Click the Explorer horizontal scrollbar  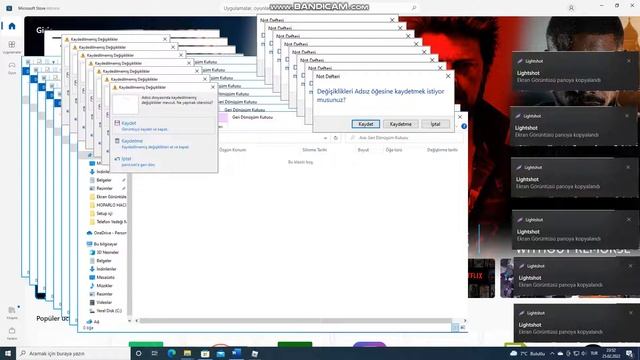coord(296,321)
